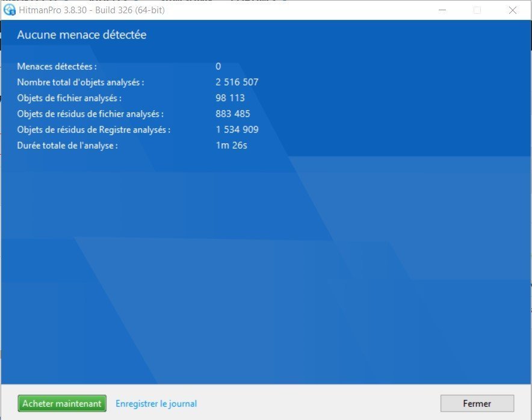Click the Fermer button
This screenshot has width=532, height=420.
tap(477, 403)
